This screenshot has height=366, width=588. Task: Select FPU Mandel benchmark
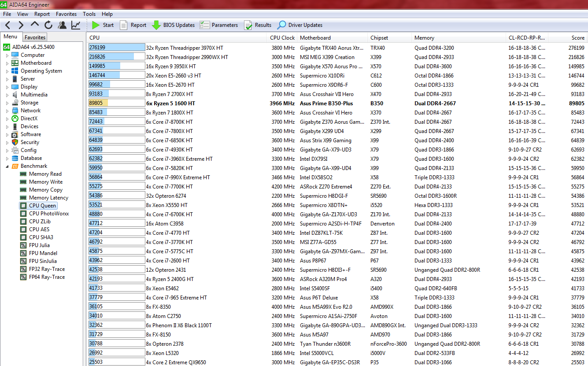43,253
